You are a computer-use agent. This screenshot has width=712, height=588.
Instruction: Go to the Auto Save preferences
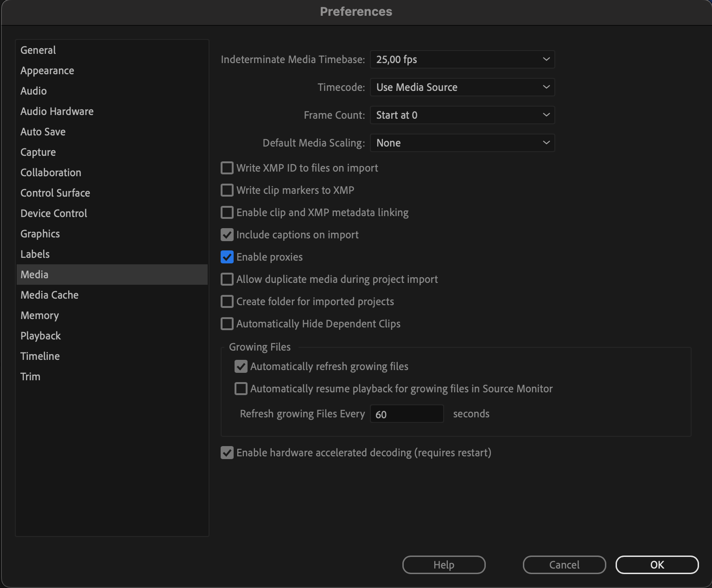pyautogui.click(x=43, y=132)
